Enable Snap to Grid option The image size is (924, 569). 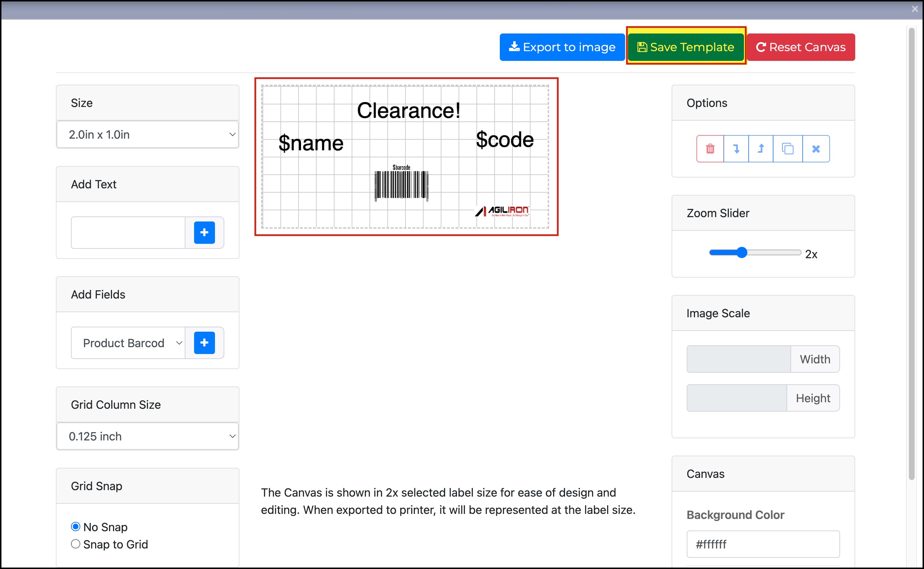pyautogui.click(x=76, y=544)
